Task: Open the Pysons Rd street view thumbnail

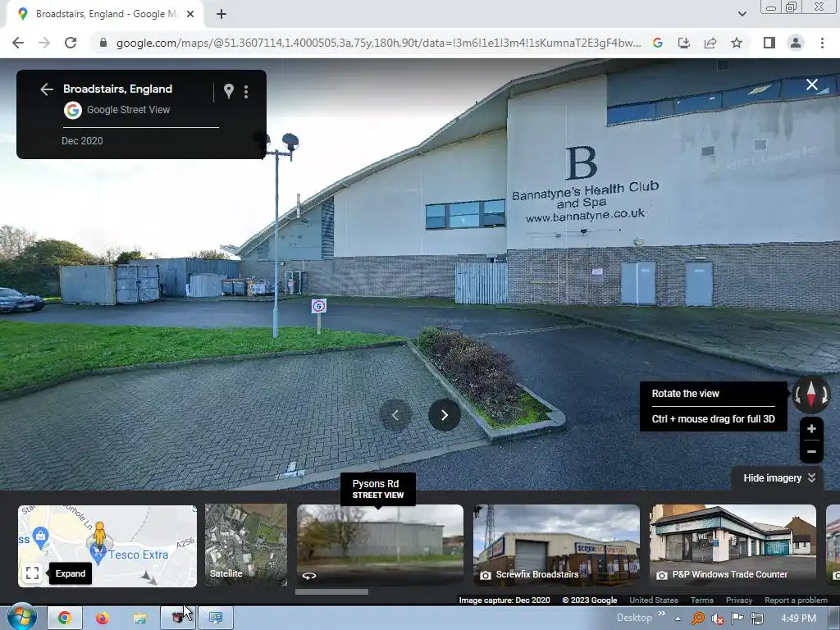Action: tap(380, 545)
